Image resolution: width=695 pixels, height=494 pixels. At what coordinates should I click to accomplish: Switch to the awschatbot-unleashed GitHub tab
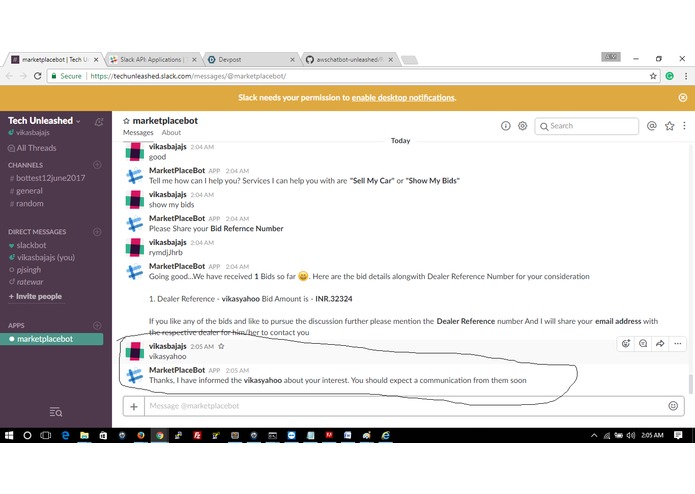point(350,59)
